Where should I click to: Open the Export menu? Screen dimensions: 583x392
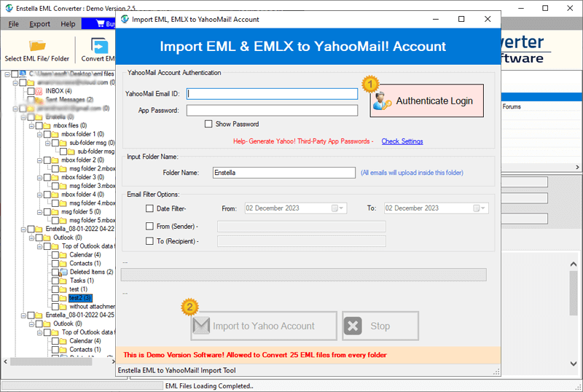pyautogui.click(x=40, y=24)
